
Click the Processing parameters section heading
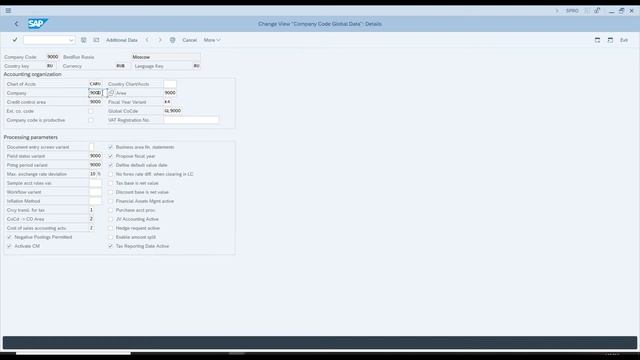(31, 137)
